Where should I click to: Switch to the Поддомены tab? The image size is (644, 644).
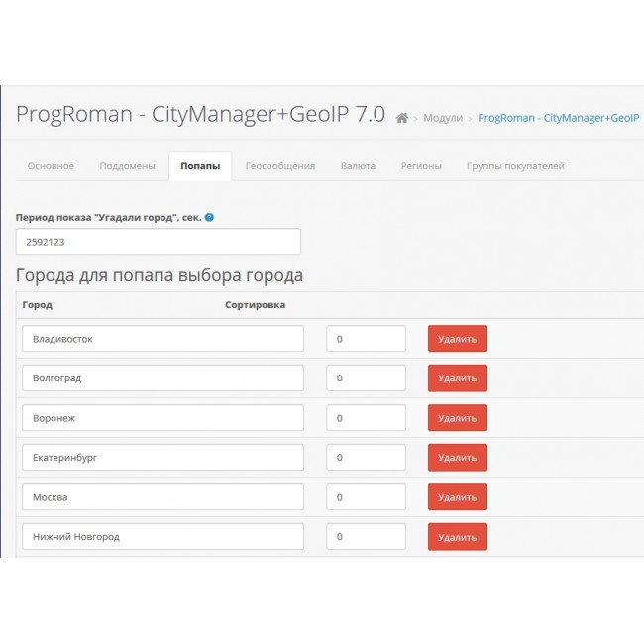(x=127, y=166)
